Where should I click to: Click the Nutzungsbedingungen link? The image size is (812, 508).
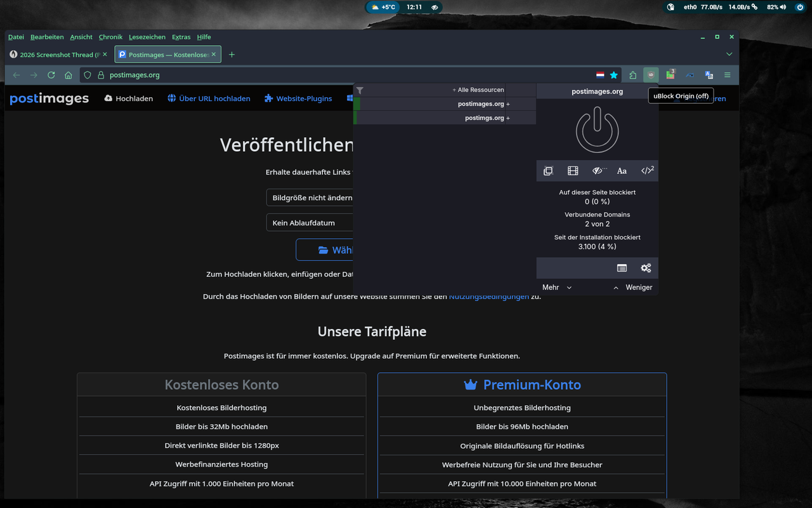coord(488,297)
